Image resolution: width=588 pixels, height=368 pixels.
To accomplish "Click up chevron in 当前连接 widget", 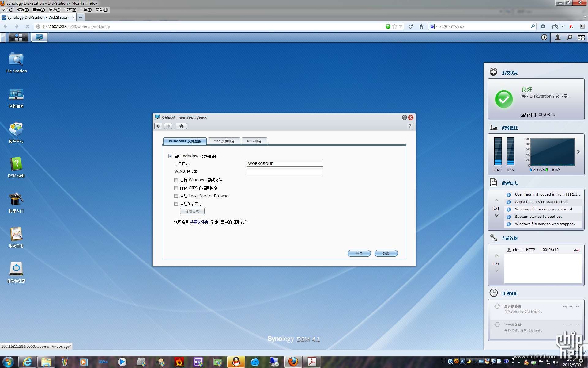I will [497, 255].
